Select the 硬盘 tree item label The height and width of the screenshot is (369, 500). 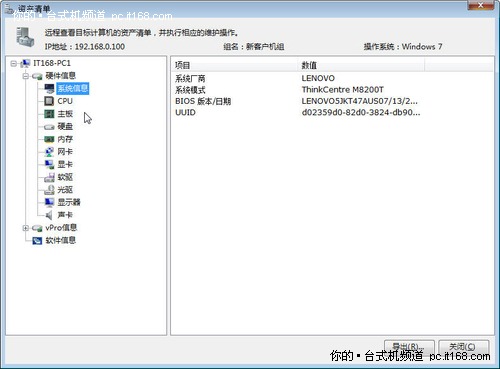pyautogui.click(x=65, y=126)
